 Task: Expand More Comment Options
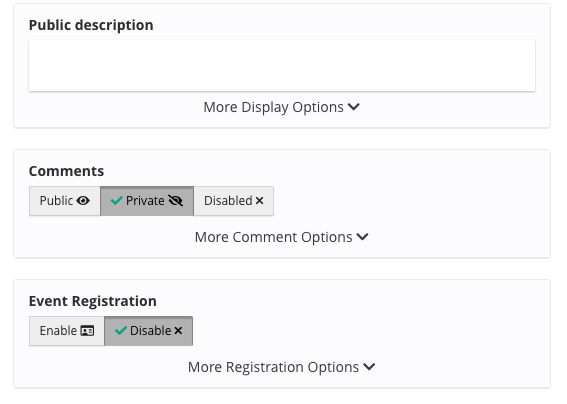(282, 237)
